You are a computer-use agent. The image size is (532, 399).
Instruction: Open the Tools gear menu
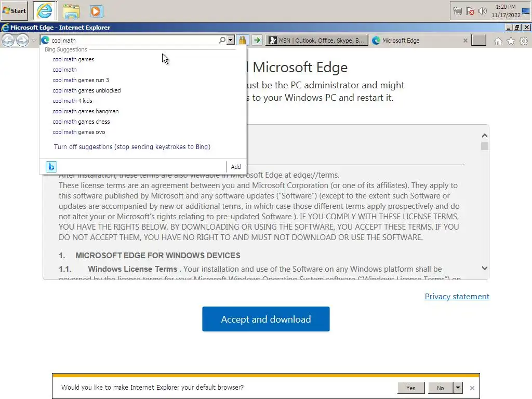coord(524,41)
